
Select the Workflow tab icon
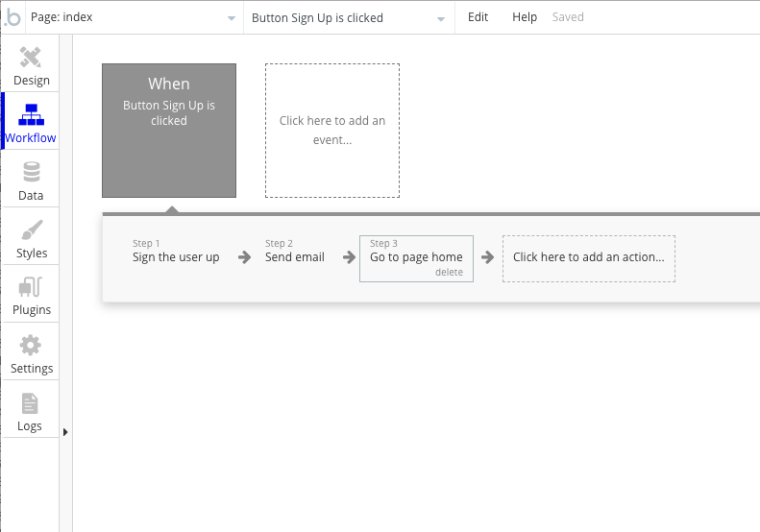point(31,115)
